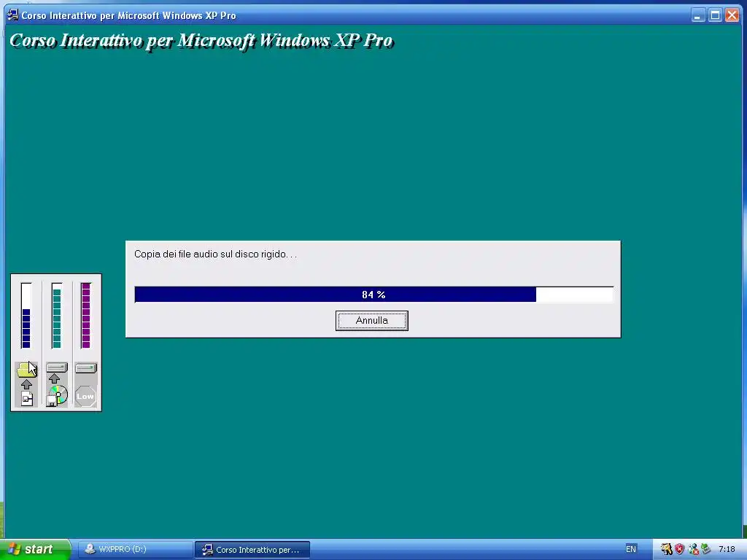The height and width of the screenshot is (560, 747).
Task: Click the 7:18 clock in the tray
Action: point(727,549)
